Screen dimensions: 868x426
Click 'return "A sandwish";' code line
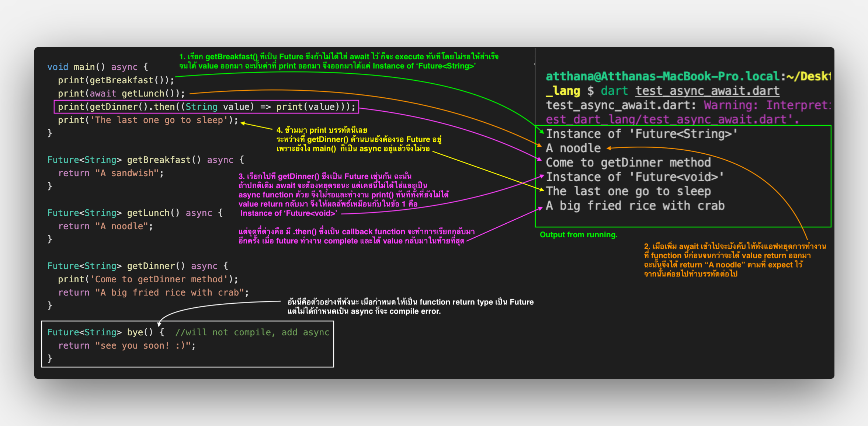pos(111,173)
